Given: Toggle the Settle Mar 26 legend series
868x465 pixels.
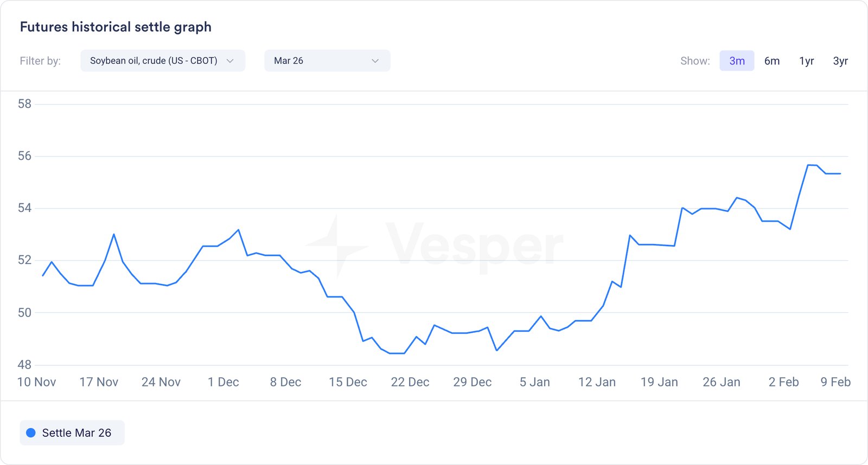Looking at the screenshot, I should coord(72,432).
